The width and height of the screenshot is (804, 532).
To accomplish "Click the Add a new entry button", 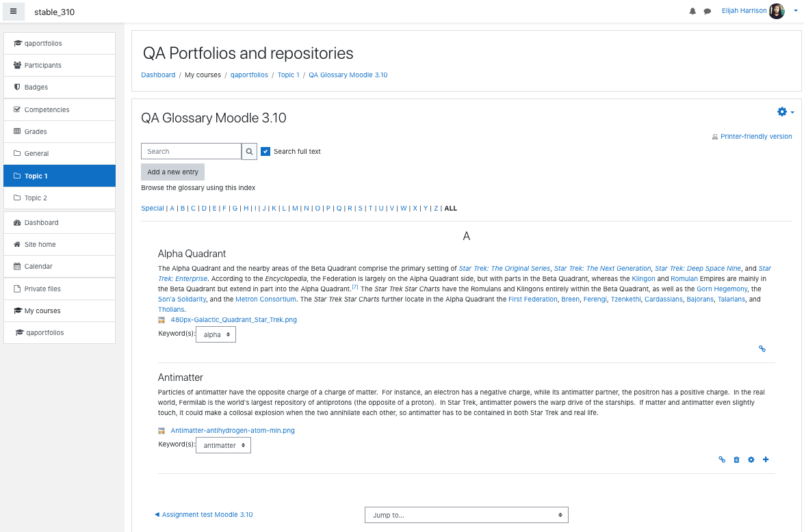I will point(173,172).
